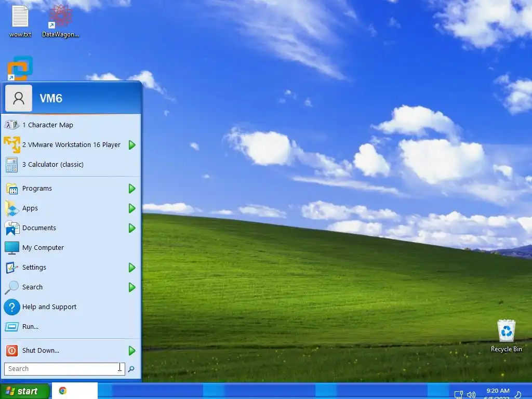Image resolution: width=532 pixels, height=399 pixels.
Task: Expand the Documents submenu arrow
Action: [132, 228]
